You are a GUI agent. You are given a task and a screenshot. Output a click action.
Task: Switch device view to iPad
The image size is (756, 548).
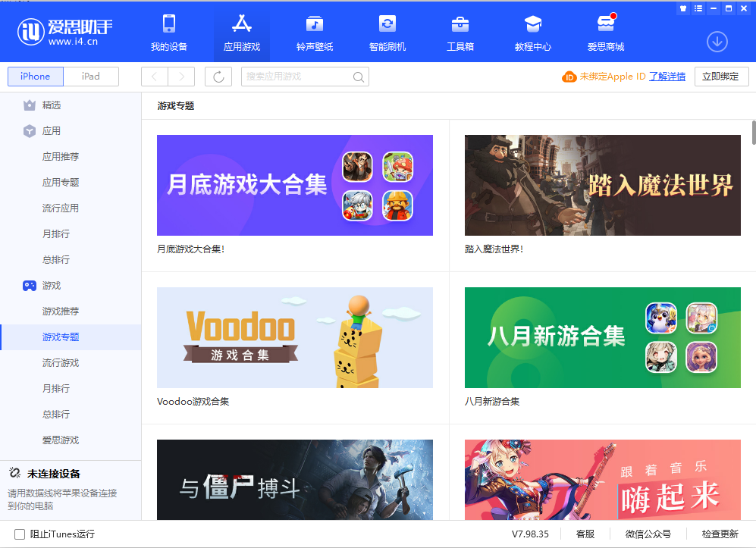[x=90, y=76]
